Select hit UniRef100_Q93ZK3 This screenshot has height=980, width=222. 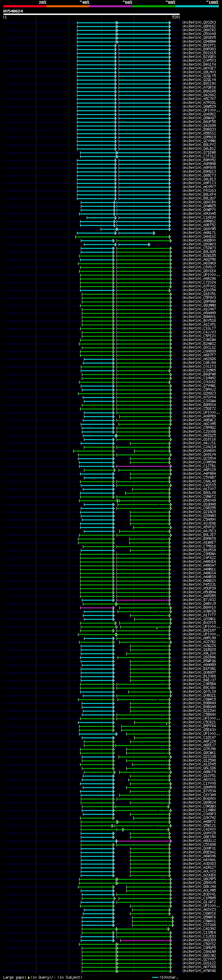pyautogui.click(x=199, y=23)
